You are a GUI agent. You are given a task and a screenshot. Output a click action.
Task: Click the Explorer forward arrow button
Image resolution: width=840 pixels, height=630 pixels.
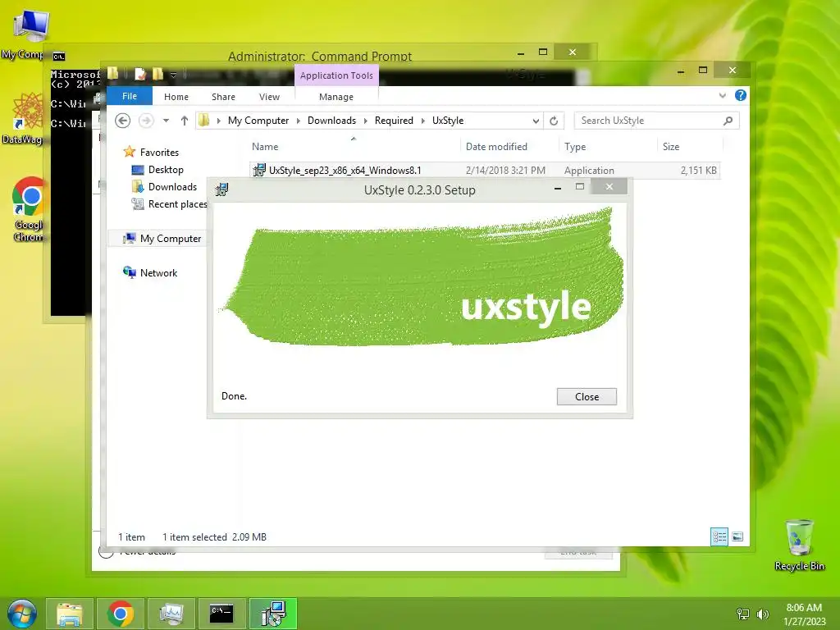point(146,121)
